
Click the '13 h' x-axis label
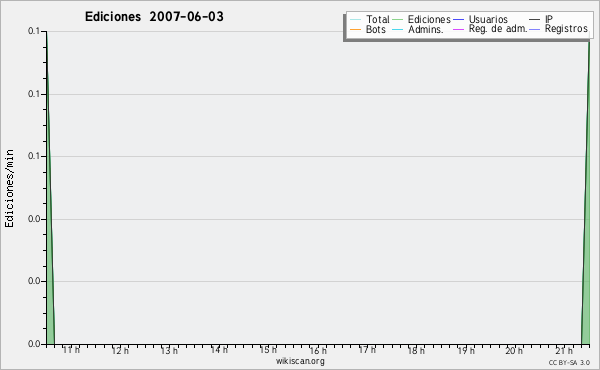click(170, 350)
